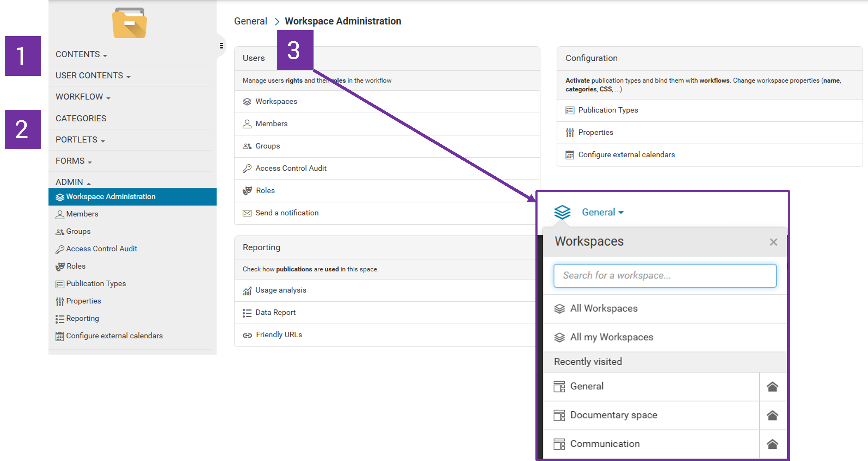Click the General breadcrumb link
This screenshot has height=461, width=868.
(250, 21)
